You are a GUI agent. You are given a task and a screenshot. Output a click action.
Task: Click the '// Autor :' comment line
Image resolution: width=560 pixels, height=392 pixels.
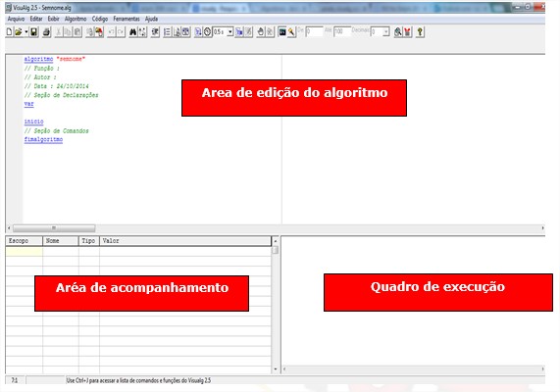40,77
